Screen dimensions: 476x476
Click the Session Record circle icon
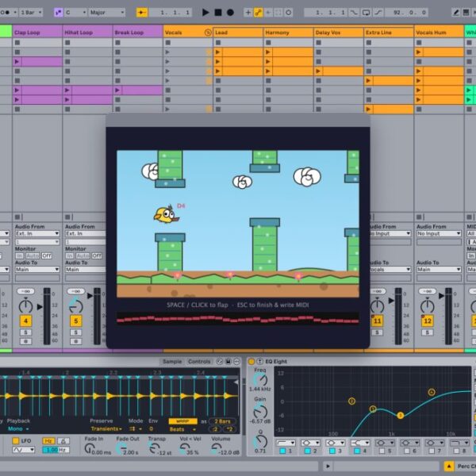[289, 13]
